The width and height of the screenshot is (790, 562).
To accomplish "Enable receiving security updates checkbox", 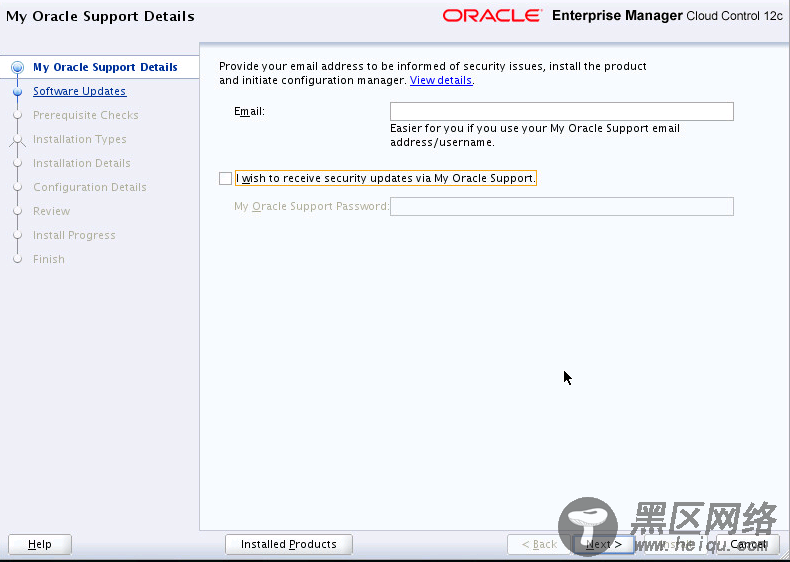I will pyautogui.click(x=225, y=178).
